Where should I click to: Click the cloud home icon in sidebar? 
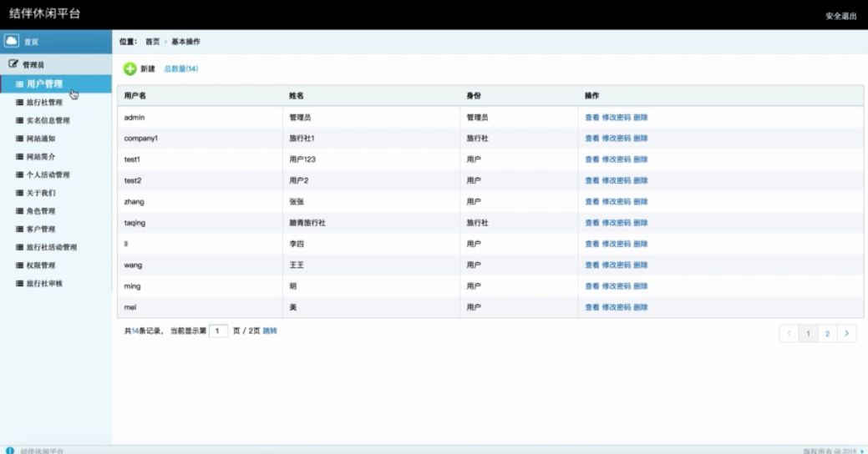11,41
